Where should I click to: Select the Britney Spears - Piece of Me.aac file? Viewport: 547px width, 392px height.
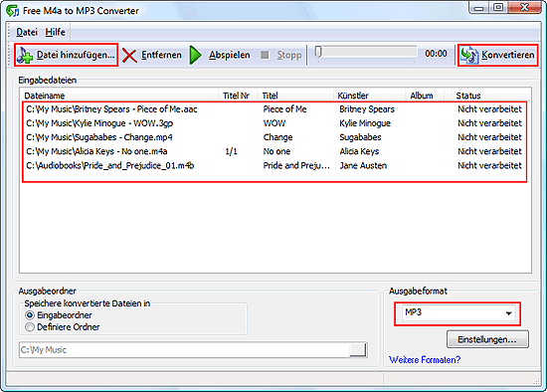click(x=111, y=109)
